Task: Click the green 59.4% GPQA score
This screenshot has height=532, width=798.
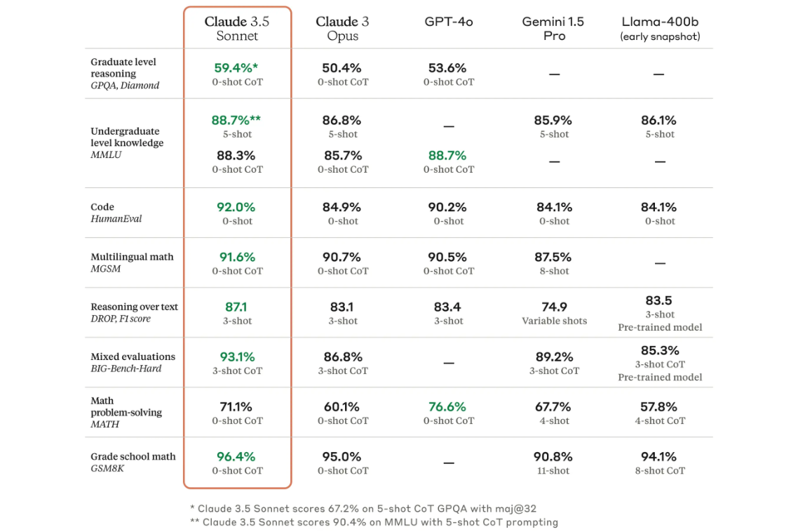Action: (237, 68)
